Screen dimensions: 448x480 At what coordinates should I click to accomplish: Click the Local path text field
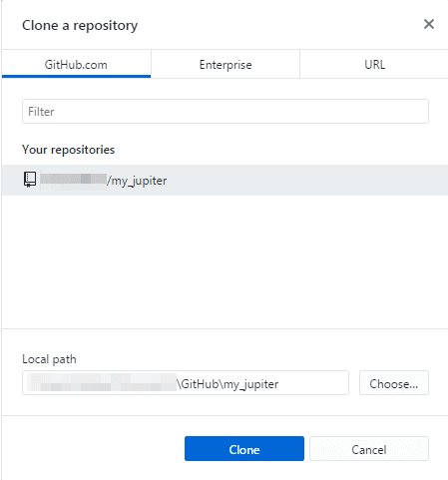click(x=186, y=383)
